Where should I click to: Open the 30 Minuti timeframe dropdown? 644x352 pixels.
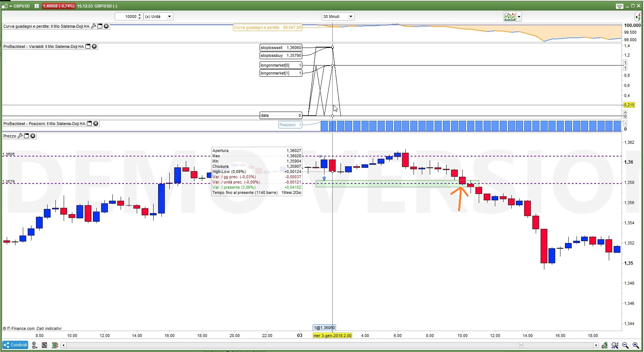pos(338,16)
